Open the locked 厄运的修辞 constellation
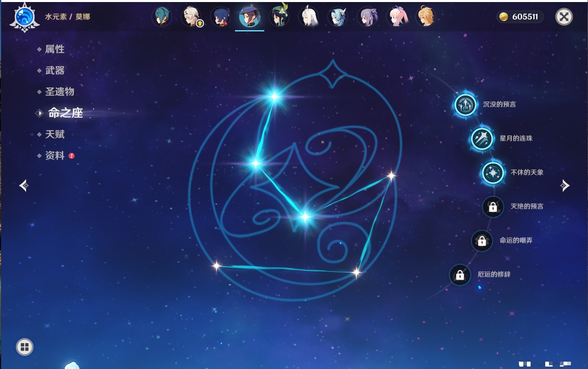This screenshot has height=369, width=588. [460, 275]
